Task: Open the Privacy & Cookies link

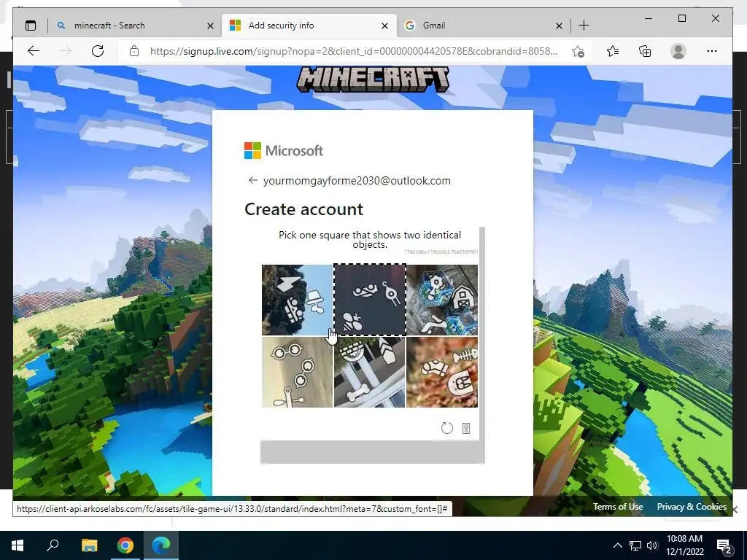Action: 692,507
